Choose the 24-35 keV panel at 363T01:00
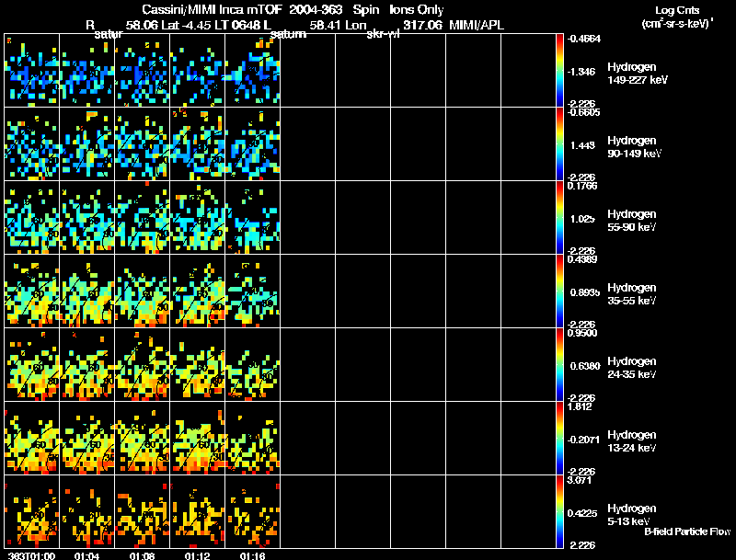 point(32,365)
